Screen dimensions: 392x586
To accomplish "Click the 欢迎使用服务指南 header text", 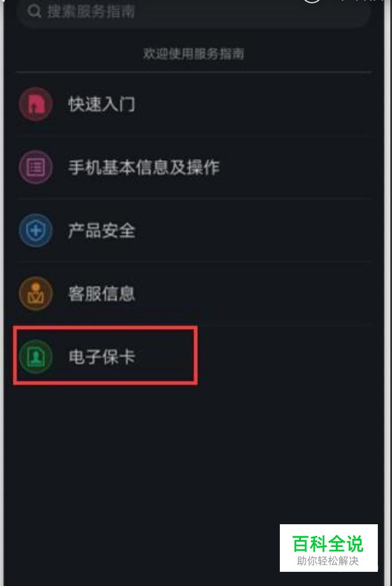I will click(x=194, y=54).
